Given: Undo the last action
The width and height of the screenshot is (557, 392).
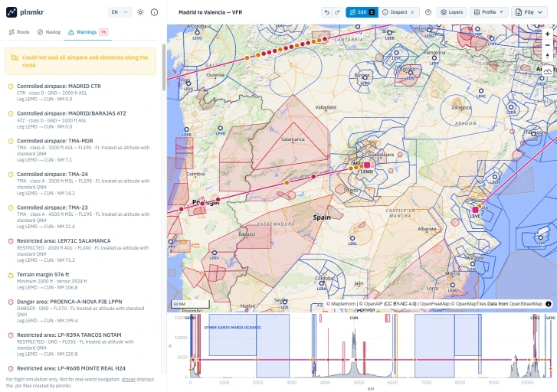Looking at the screenshot, I should tap(327, 12).
